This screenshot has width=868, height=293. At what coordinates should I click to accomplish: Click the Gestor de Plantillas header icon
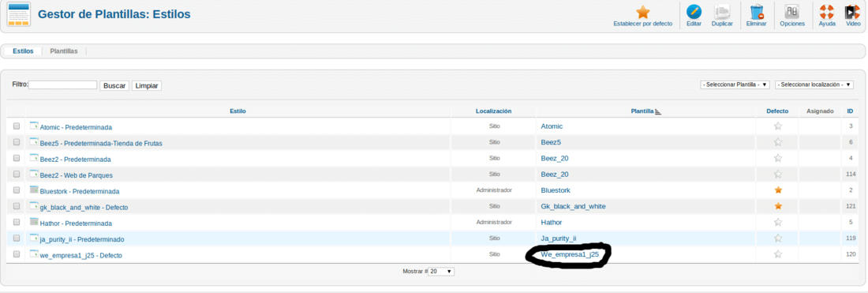tap(18, 14)
